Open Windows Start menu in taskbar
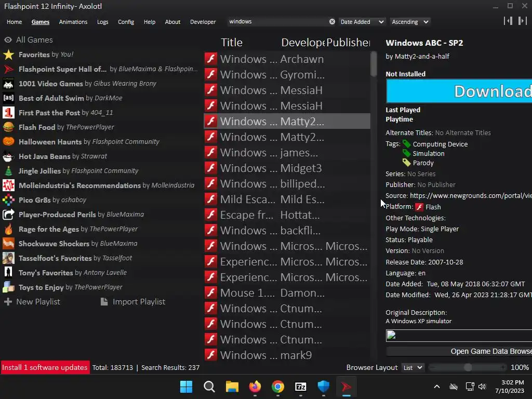Viewport: 532px width, 399px height. [x=186, y=387]
